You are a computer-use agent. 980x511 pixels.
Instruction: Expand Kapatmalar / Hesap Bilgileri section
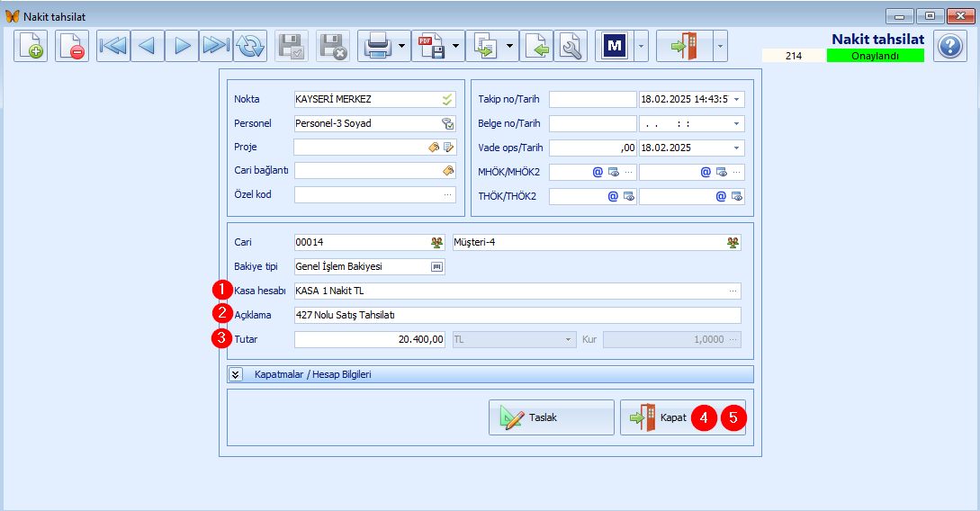tap(237, 374)
